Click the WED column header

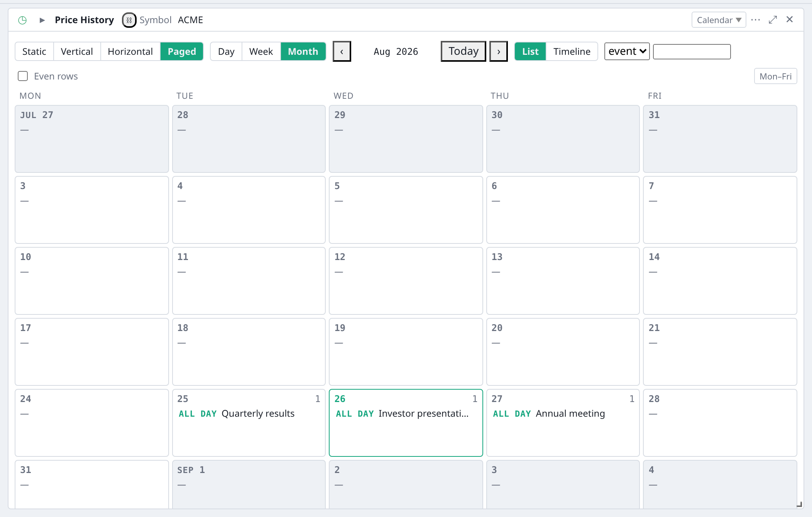coord(343,96)
